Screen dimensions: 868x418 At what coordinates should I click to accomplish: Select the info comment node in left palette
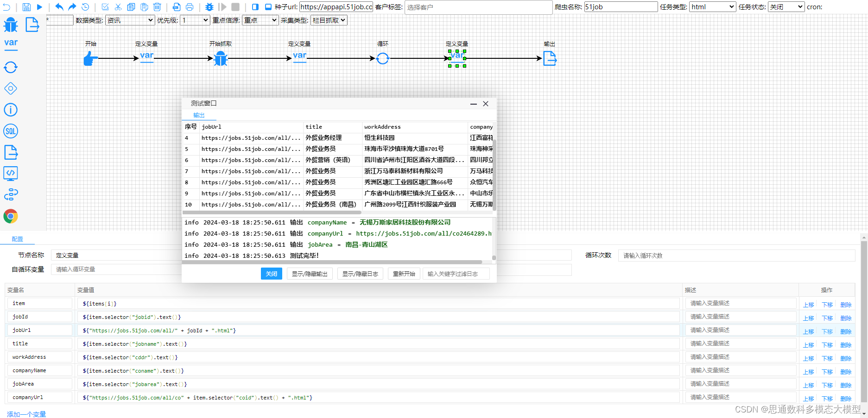11,110
